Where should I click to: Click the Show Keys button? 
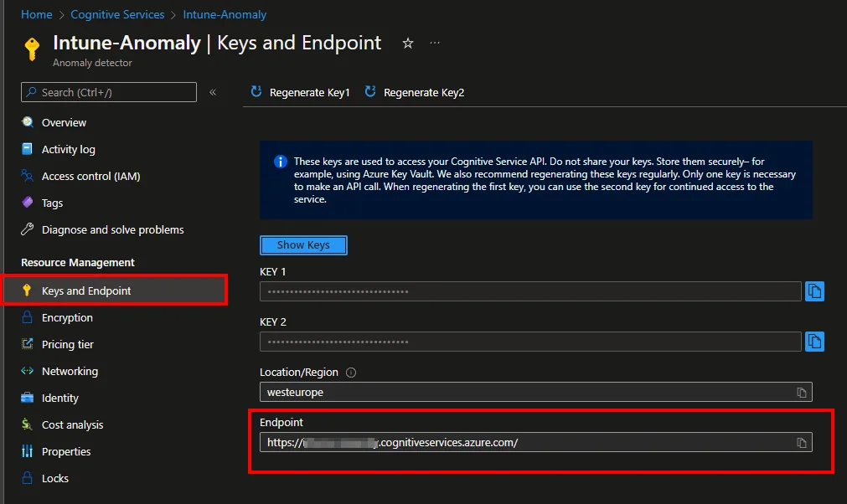tap(303, 245)
